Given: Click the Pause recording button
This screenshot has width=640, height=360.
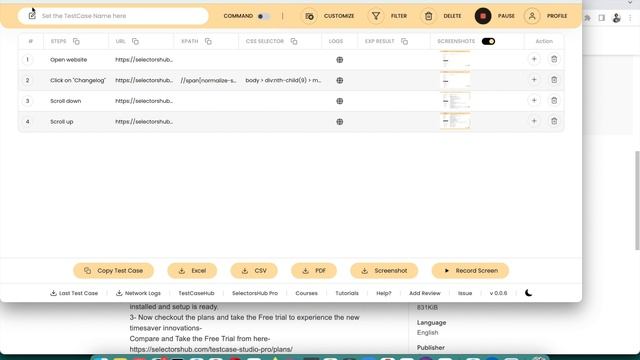Looking at the screenshot, I should pos(483,16).
